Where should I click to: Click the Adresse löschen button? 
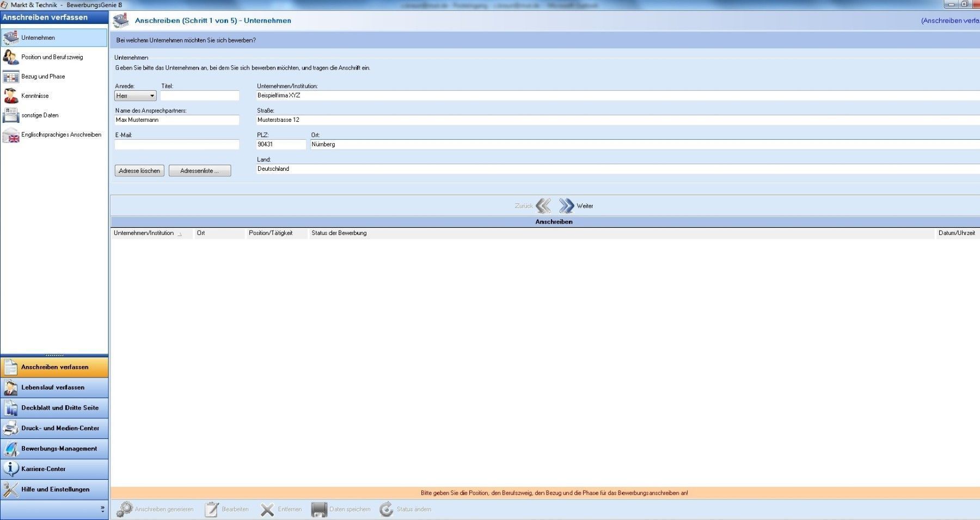click(x=139, y=171)
